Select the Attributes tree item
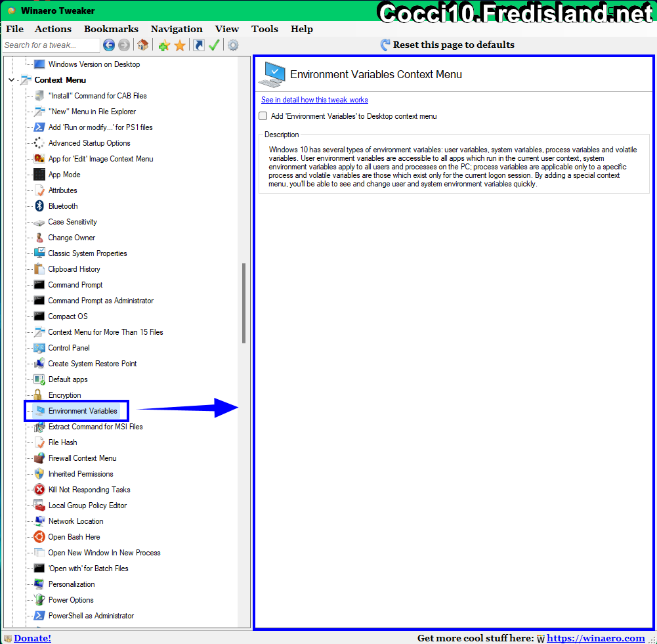 click(63, 190)
